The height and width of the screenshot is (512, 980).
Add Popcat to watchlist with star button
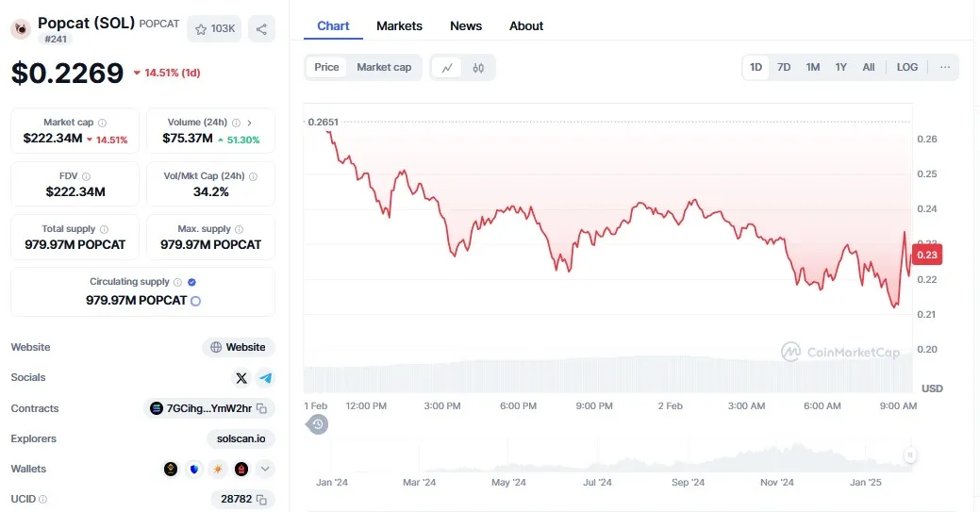coord(214,28)
